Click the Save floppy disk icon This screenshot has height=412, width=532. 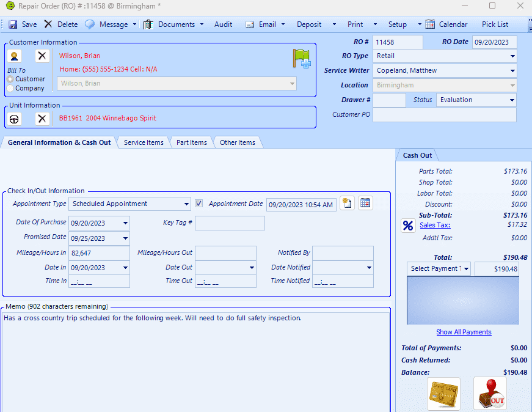coord(13,24)
